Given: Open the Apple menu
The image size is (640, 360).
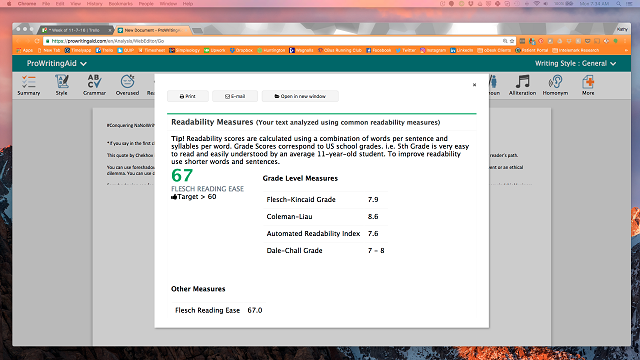Looking at the screenshot, I should click(9, 4).
